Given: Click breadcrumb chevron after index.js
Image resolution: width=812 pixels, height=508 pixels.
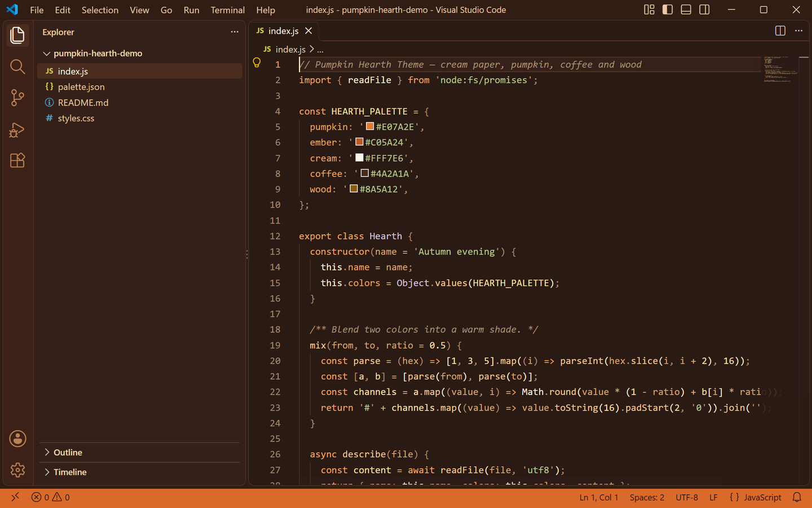Looking at the screenshot, I should pyautogui.click(x=312, y=49).
